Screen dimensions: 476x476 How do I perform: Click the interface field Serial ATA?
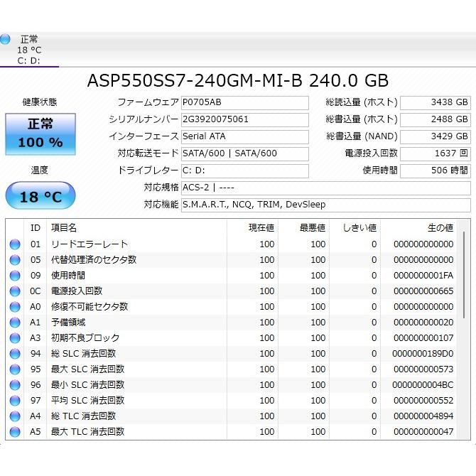pos(245,137)
